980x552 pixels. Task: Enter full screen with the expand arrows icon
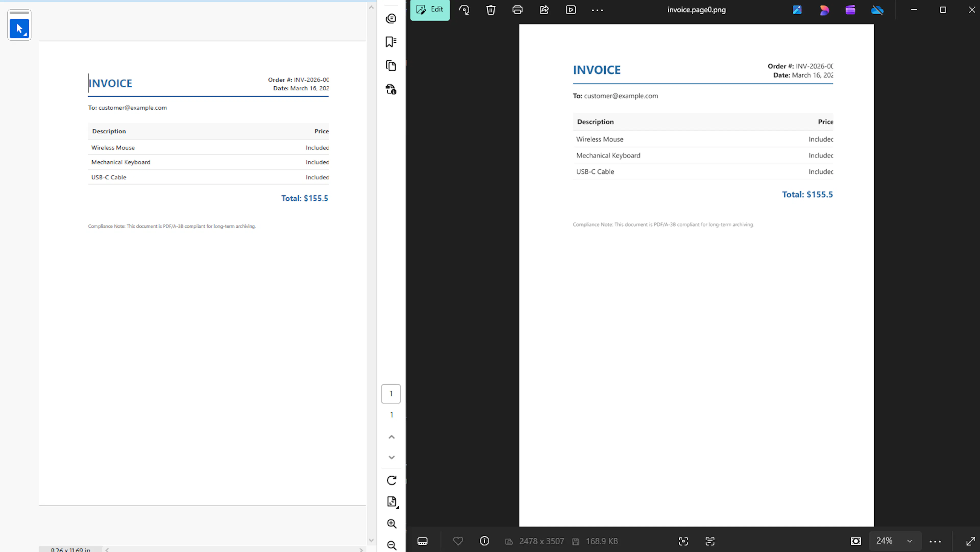click(971, 541)
